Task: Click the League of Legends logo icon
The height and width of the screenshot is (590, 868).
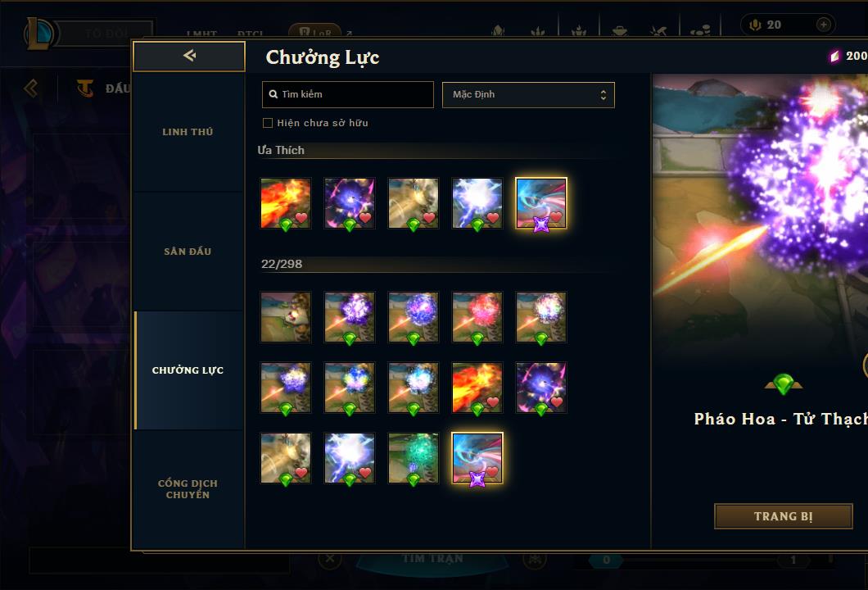Action: coord(38,34)
